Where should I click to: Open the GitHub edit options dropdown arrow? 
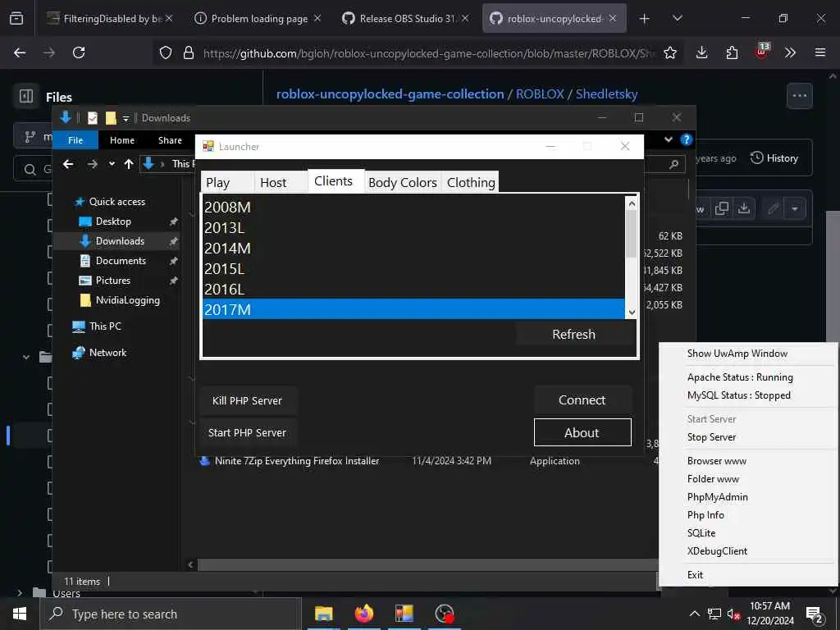795,208
